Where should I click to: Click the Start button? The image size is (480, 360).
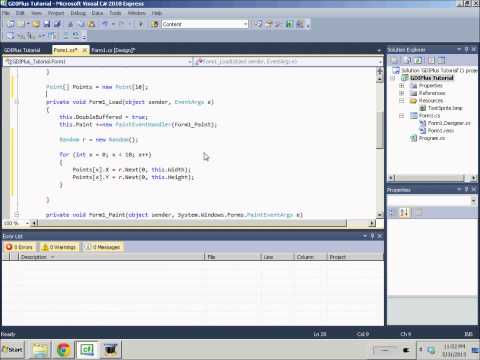[x=13, y=349]
